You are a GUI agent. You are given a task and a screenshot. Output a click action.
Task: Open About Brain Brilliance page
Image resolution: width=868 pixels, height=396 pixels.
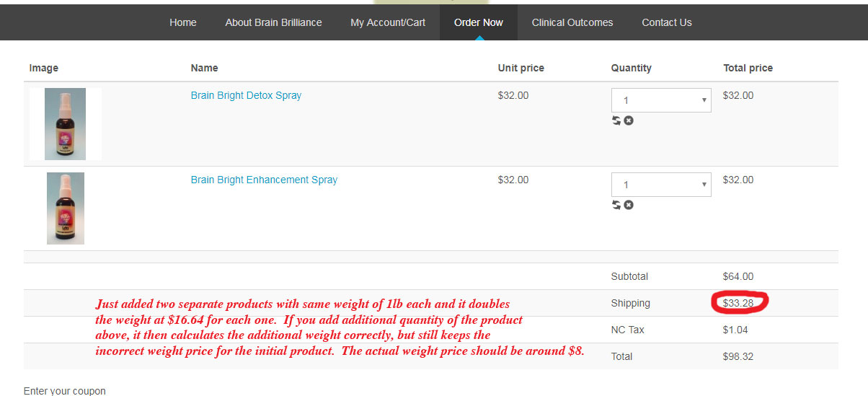(x=273, y=22)
